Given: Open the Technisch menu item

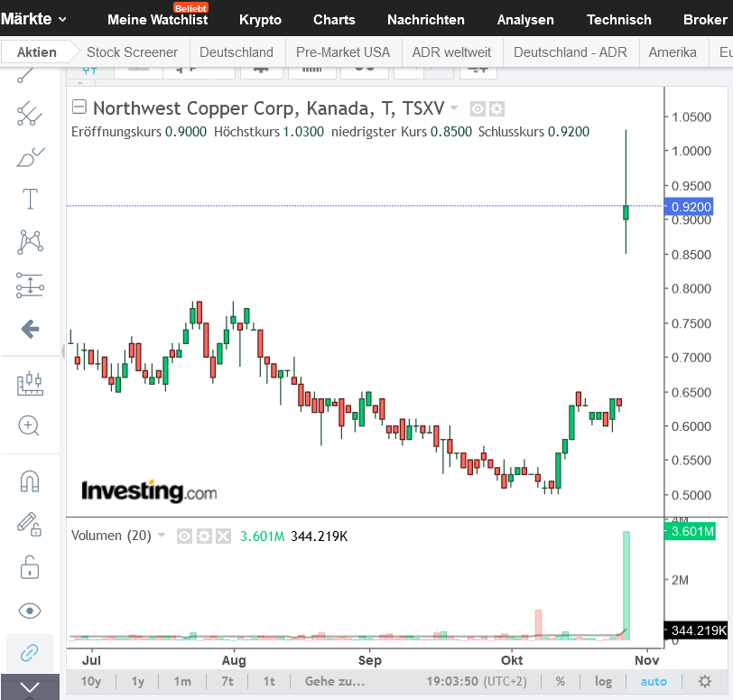Looking at the screenshot, I should pos(619,20).
